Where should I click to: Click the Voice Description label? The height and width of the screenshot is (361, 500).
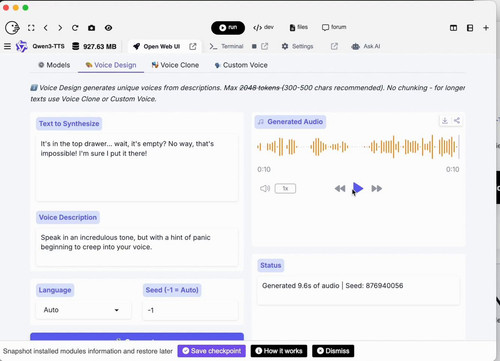tap(68, 217)
